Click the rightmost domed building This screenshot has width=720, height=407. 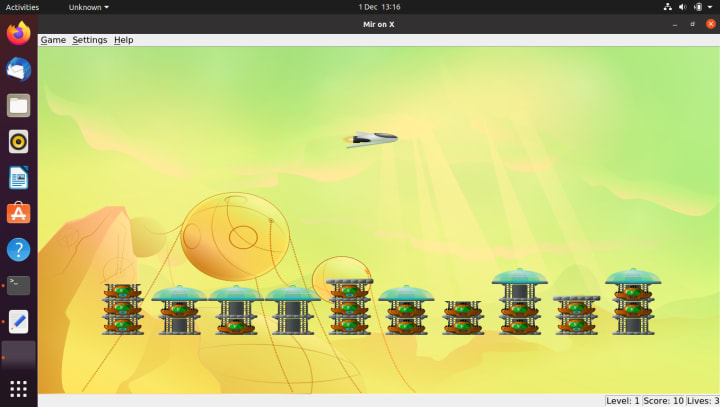tap(633, 302)
